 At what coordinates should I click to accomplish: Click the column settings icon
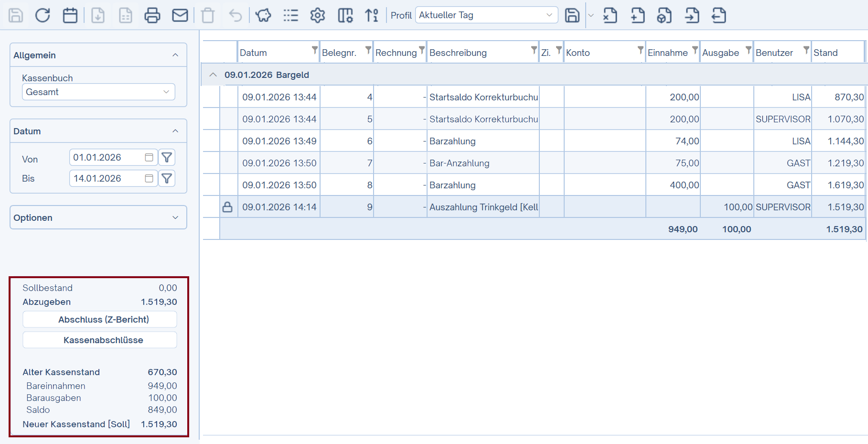tap(345, 15)
